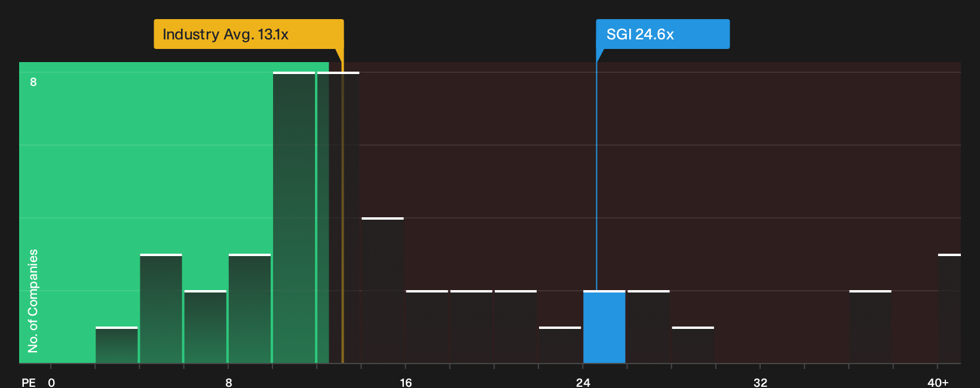Viewport: 980px width, 388px height.
Task: Click the PE axis label 16
Action: (406, 382)
